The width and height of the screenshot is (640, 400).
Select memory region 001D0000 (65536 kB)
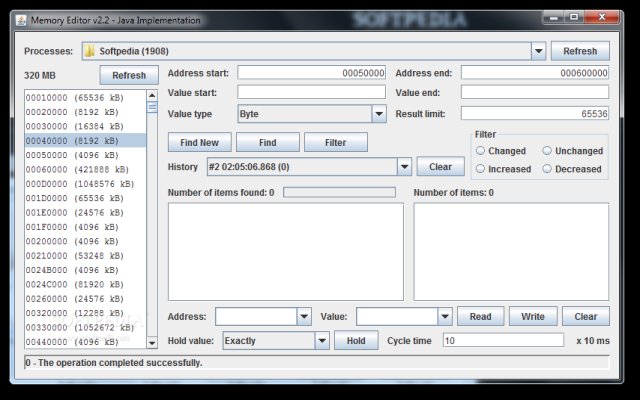coord(85,198)
